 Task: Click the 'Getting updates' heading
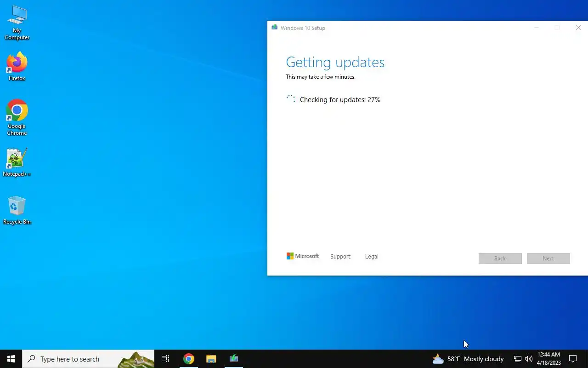click(x=335, y=62)
